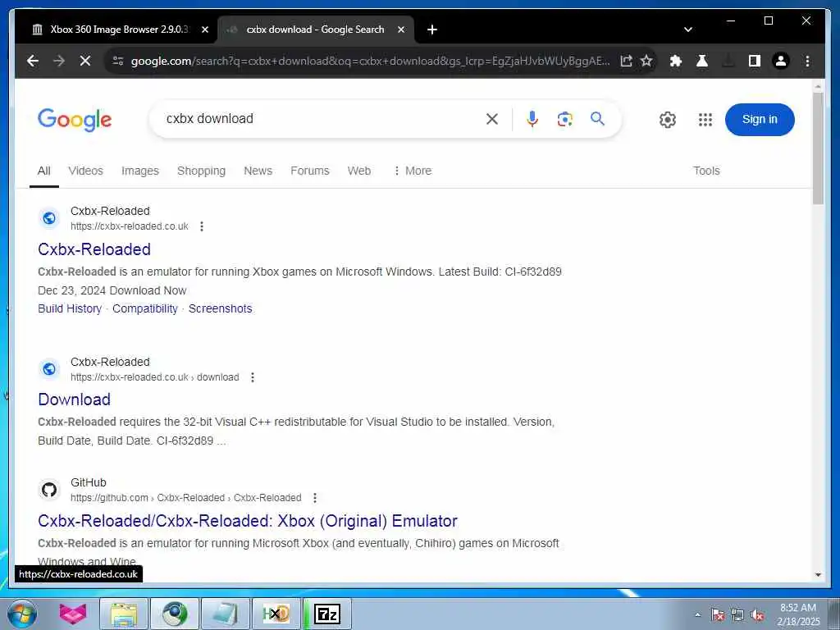The image size is (840, 630).
Task: Click https://cxbx-reloaded.co.uk URL under first result
Action: (x=129, y=226)
